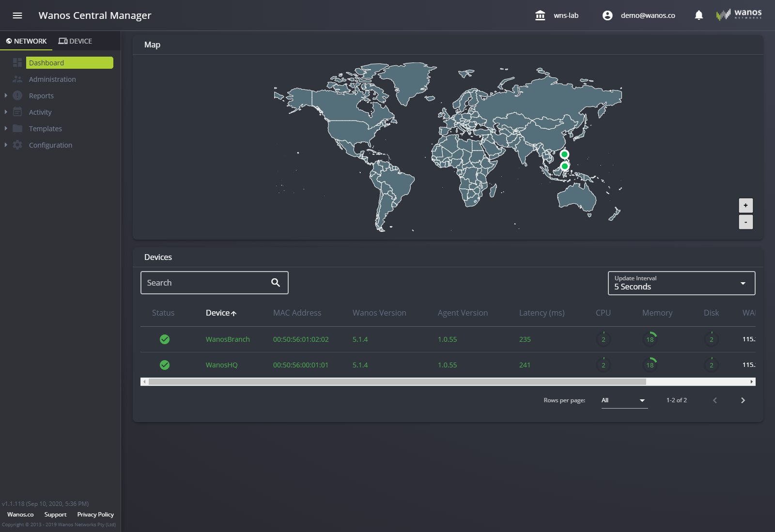The width and height of the screenshot is (775, 532).
Task: Open the notifications bell
Action: pos(698,15)
